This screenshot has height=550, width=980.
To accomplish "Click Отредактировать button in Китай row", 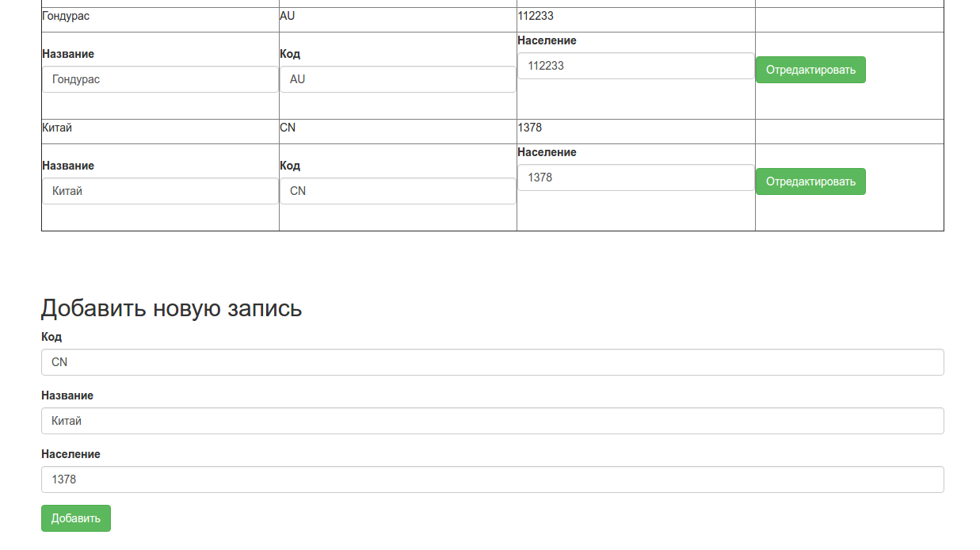I will [810, 181].
